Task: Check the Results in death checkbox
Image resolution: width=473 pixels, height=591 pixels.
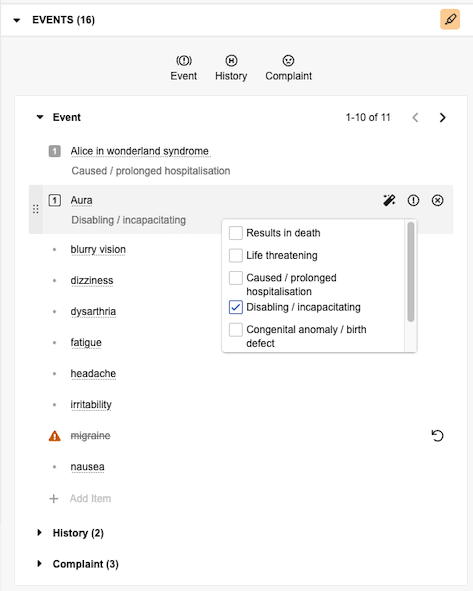Action: coord(236,233)
